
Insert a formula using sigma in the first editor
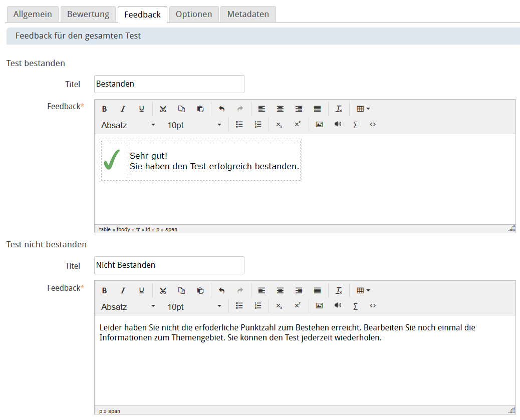tap(355, 125)
